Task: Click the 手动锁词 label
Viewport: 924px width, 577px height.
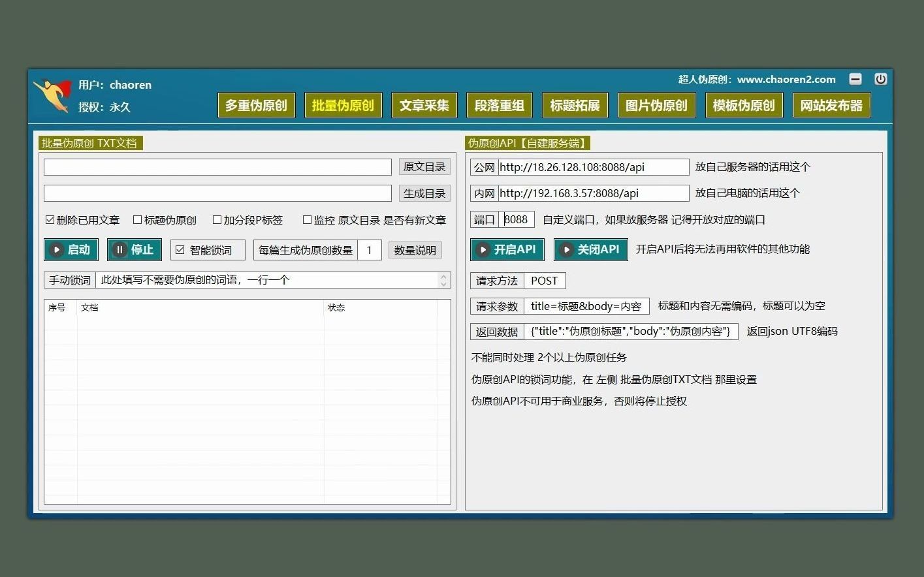Action: click(70, 280)
